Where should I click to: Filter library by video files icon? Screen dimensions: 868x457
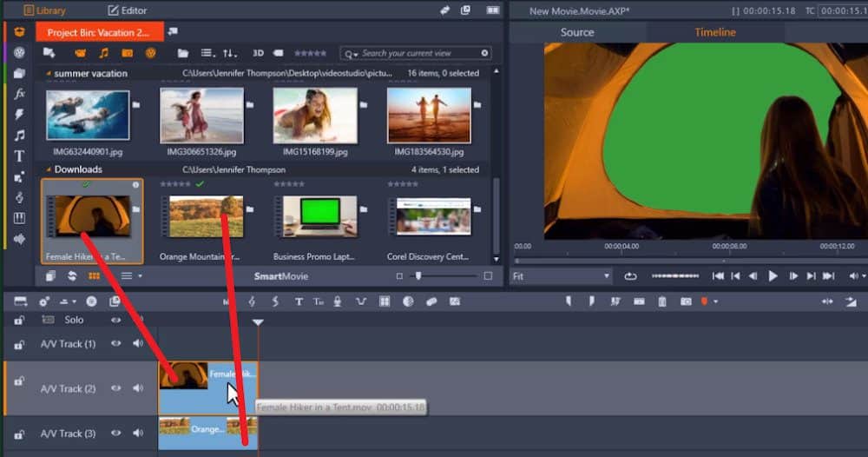[x=80, y=53]
